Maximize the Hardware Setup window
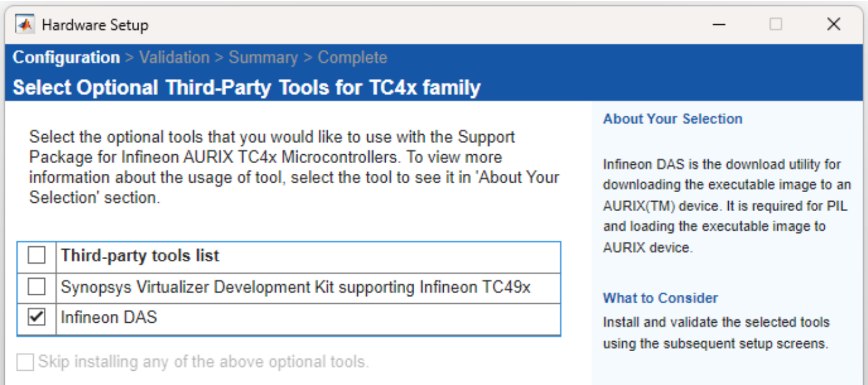The height and width of the screenshot is (385, 868). click(x=776, y=24)
